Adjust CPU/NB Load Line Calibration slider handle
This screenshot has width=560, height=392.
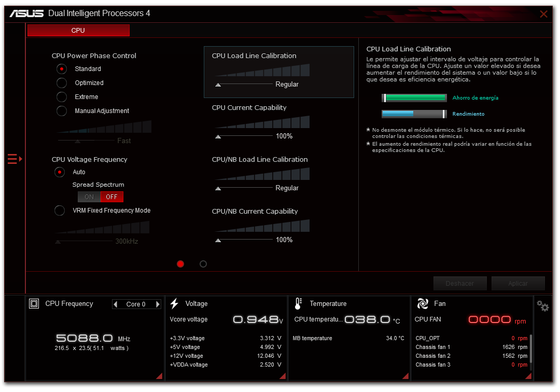(x=218, y=189)
